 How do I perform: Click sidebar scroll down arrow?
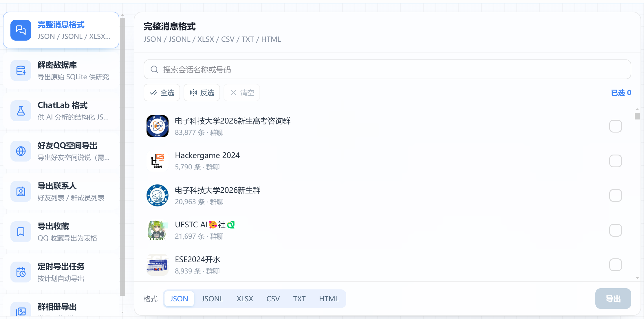122,312
